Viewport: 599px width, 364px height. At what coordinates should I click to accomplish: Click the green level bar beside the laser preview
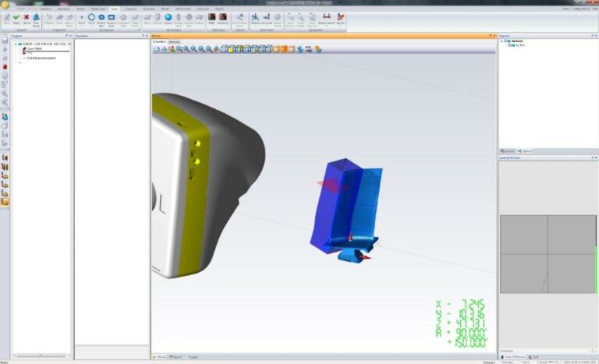point(597,269)
